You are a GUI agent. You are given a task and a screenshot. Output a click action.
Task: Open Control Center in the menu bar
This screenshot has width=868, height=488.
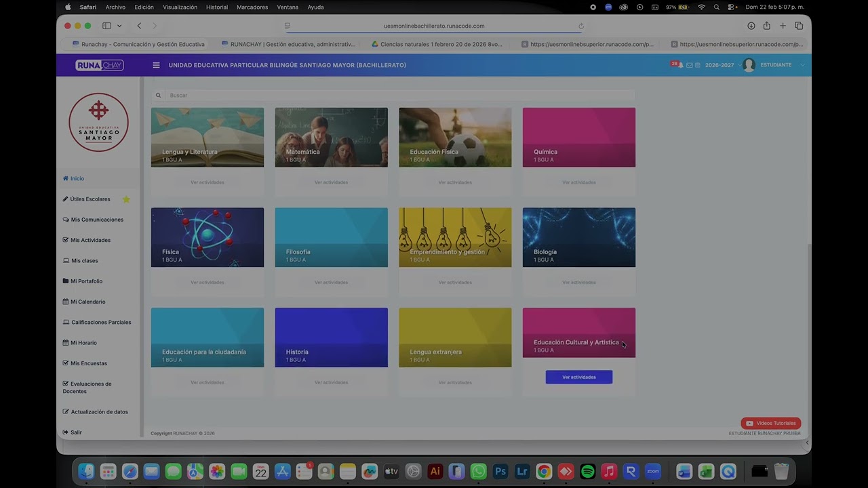[732, 7]
